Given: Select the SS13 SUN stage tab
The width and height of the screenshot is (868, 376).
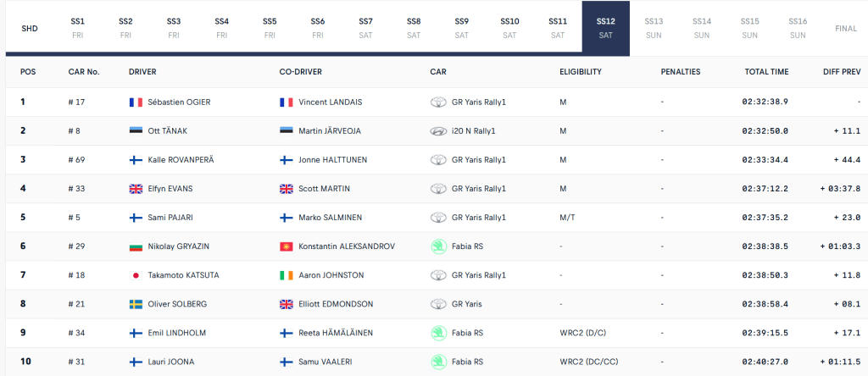Looking at the screenshot, I should coord(654,27).
